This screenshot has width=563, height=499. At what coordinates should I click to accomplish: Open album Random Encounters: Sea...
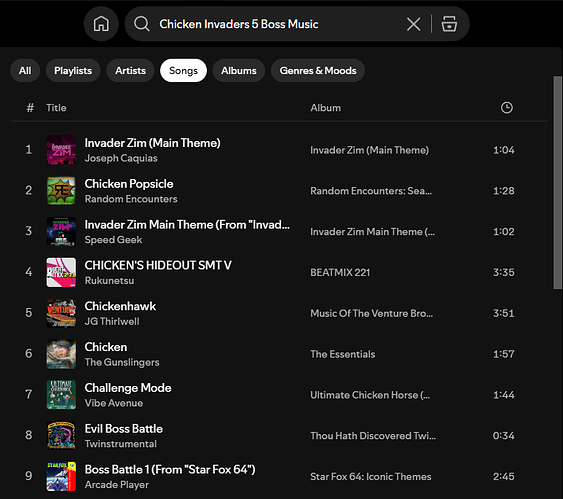coord(371,191)
